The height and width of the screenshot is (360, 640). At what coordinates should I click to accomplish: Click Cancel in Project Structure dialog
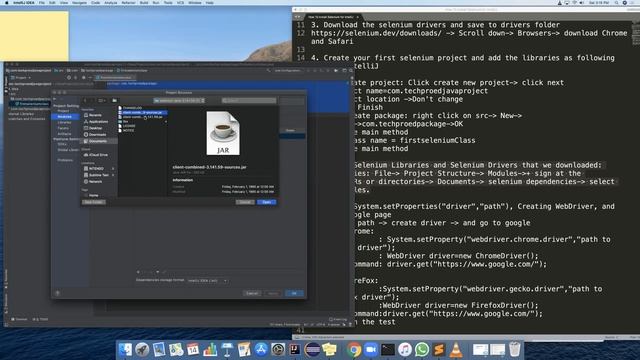[252, 293]
